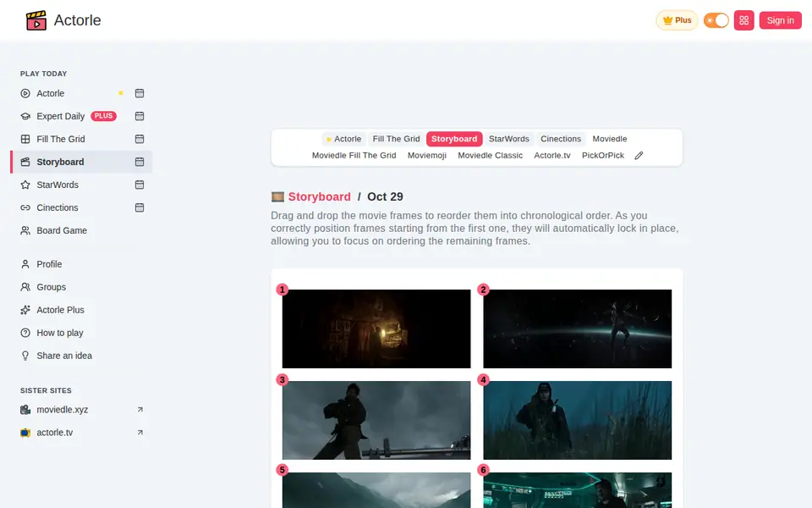
Task: Switch to the Fill The Grid tab
Action: tap(396, 139)
